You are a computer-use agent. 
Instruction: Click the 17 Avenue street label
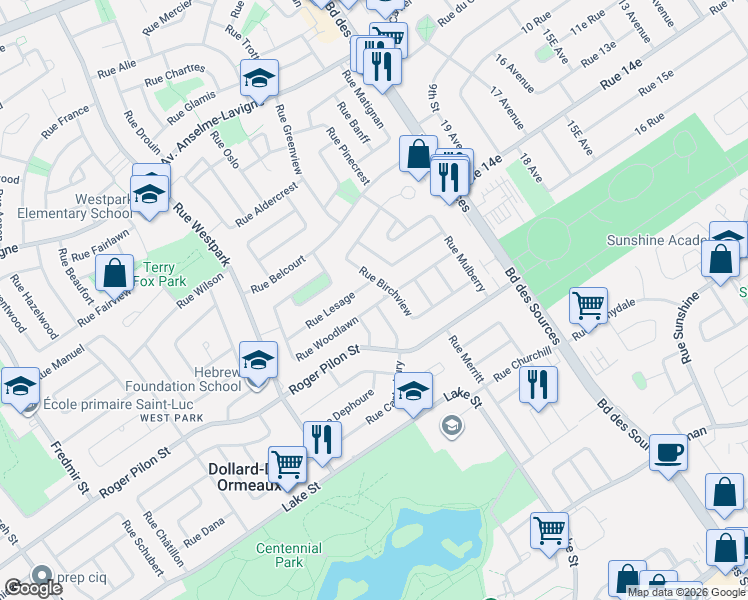pos(507,108)
